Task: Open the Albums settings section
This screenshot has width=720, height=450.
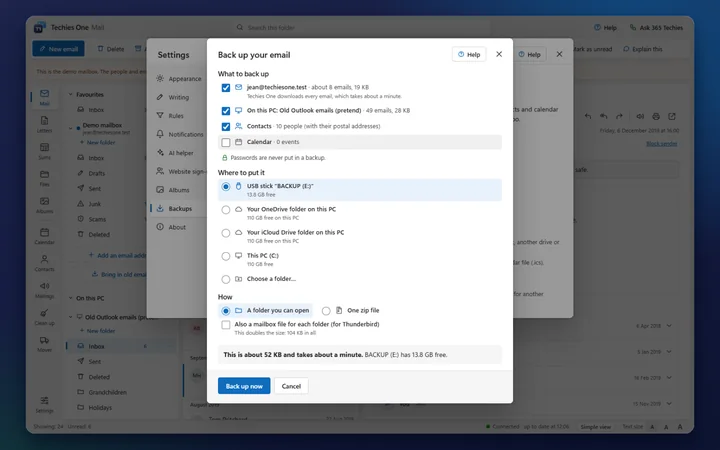Action: [x=180, y=190]
